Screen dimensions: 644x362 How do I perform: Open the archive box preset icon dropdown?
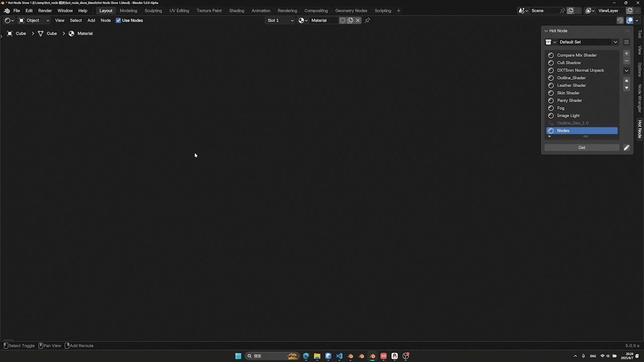pyautogui.click(x=550, y=42)
